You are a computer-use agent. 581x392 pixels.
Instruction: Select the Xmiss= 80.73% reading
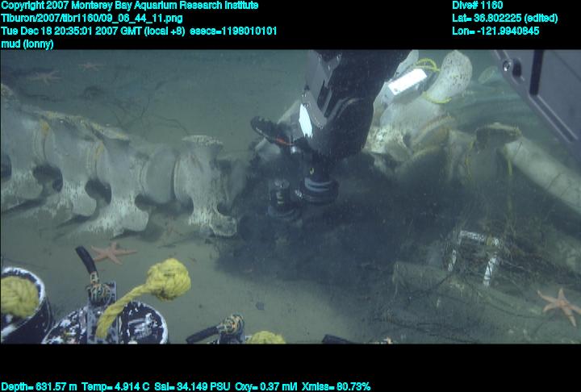click(336, 386)
